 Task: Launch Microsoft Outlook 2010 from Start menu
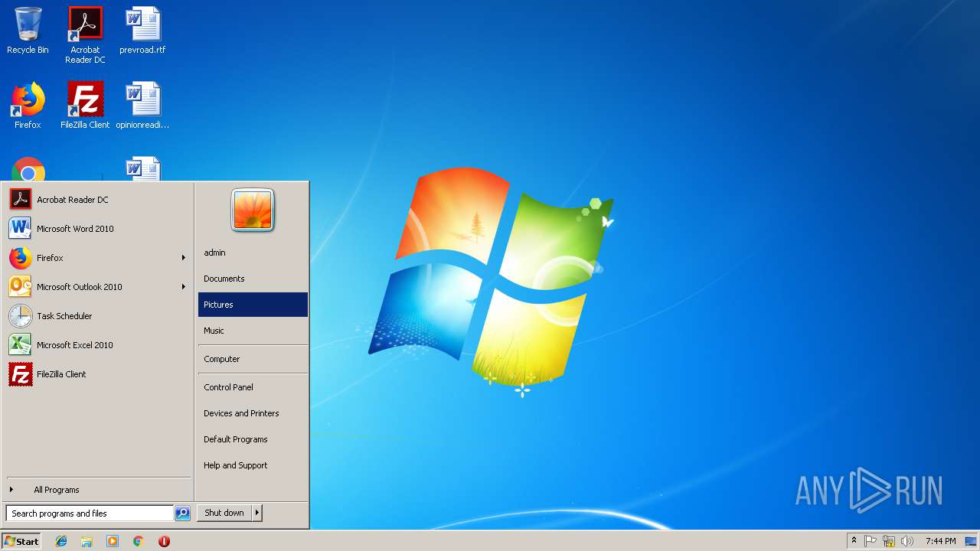(98, 287)
